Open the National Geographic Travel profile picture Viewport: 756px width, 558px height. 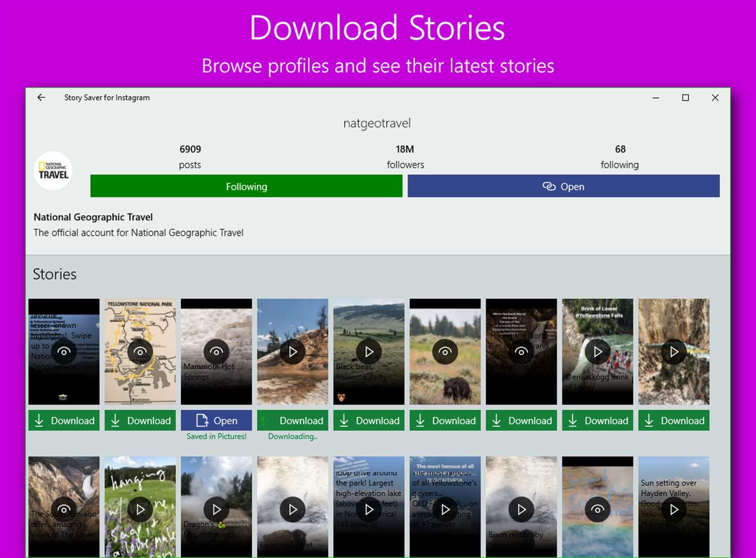(x=53, y=171)
